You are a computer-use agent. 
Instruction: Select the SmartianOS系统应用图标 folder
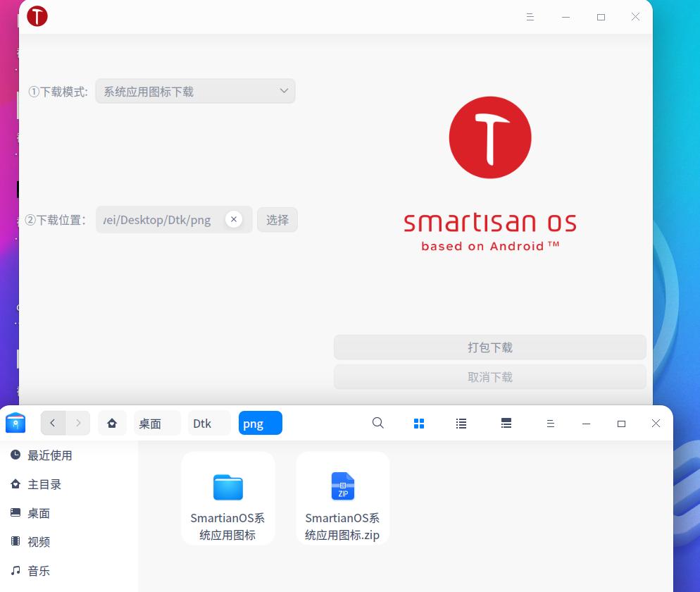[x=227, y=498]
